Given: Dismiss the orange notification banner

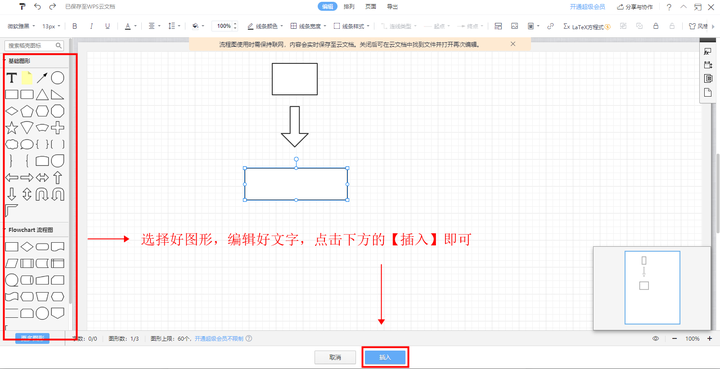Looking at the screenshot, I should (x=513, y=44).
